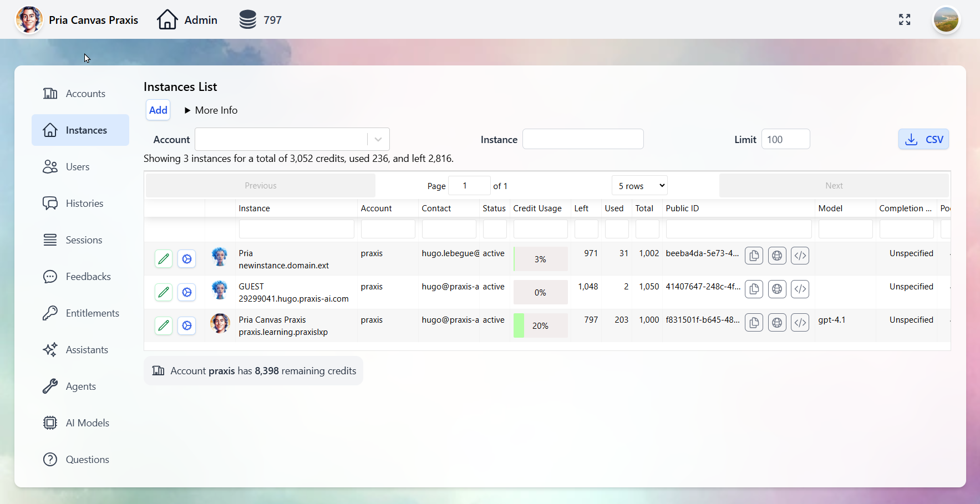Expand the More Info disclosure

pos(211,110)
